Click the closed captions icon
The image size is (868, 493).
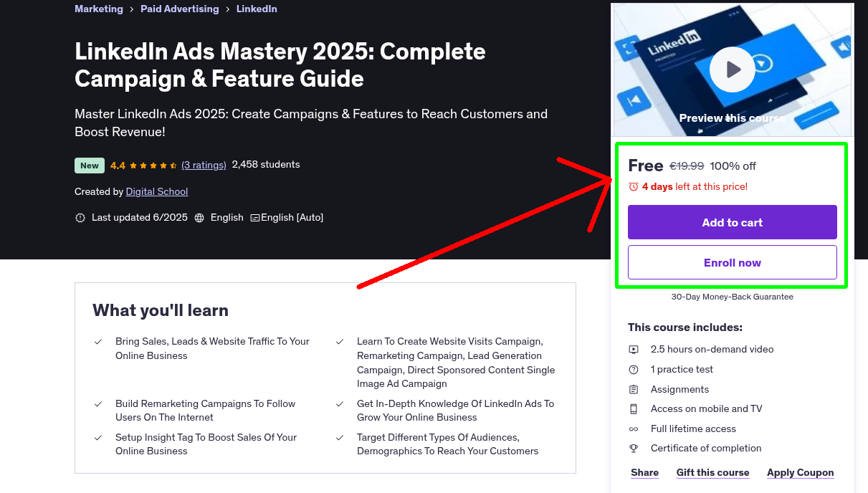point(255,218)
